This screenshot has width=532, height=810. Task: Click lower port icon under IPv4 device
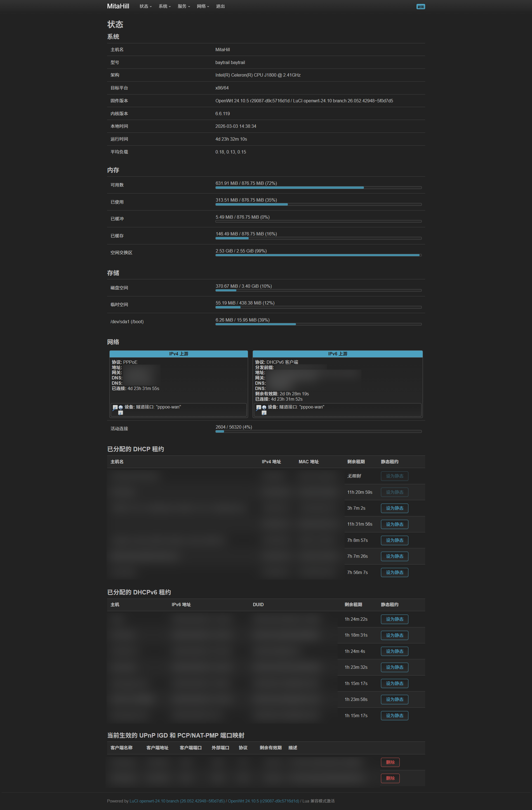point(121,413)
